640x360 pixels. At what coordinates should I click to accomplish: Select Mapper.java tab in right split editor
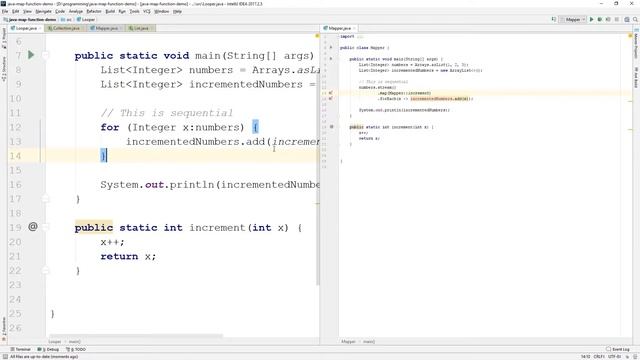point(340,28)
